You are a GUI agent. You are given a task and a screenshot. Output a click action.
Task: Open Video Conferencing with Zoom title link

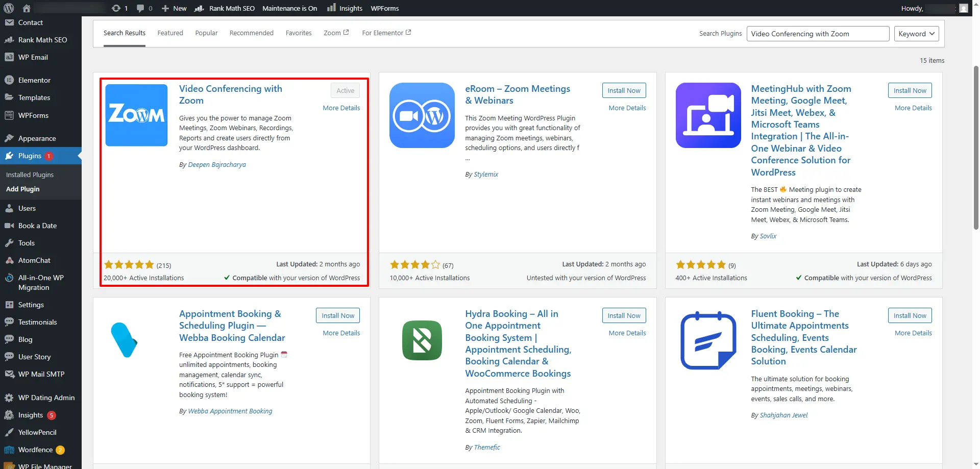(230, 94)
